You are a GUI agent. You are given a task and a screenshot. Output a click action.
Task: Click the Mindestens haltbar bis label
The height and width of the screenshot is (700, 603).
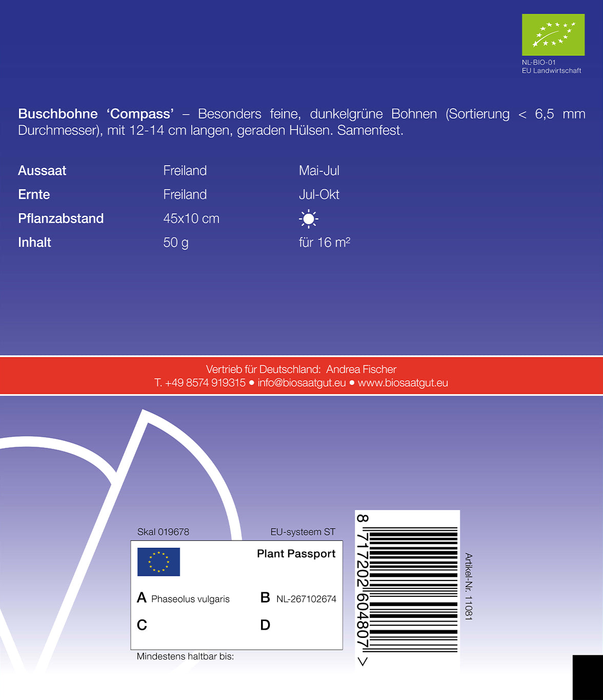pyautogui.click(x=185, y=656)
